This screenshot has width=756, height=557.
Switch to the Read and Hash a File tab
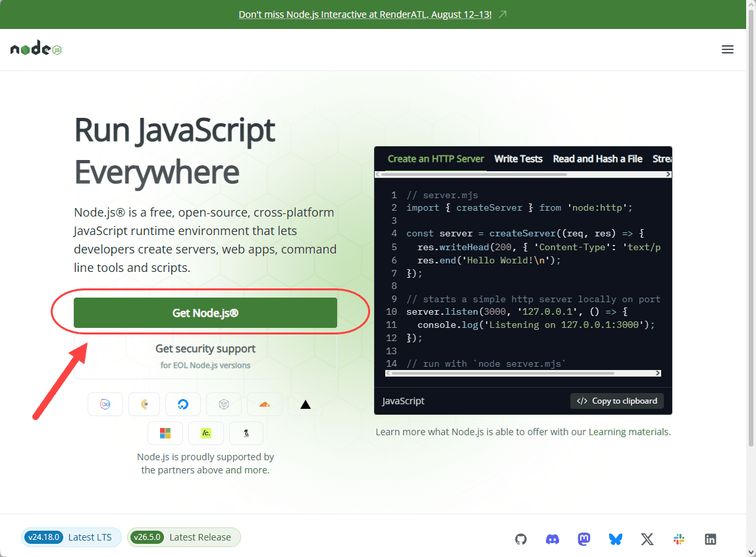(597, 159)
